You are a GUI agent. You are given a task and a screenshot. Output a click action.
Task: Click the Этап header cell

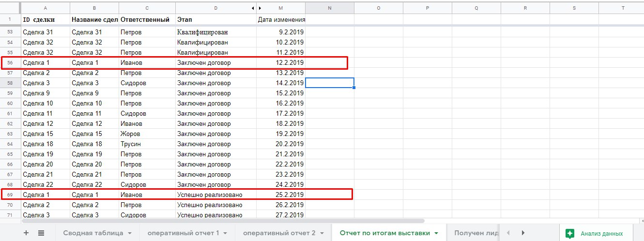[x=215, y=19]
